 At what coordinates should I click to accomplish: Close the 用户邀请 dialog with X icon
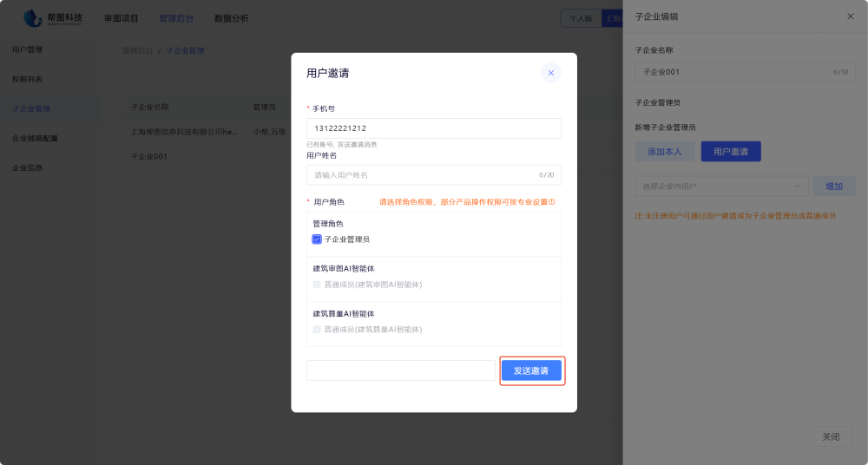[550, 73]
